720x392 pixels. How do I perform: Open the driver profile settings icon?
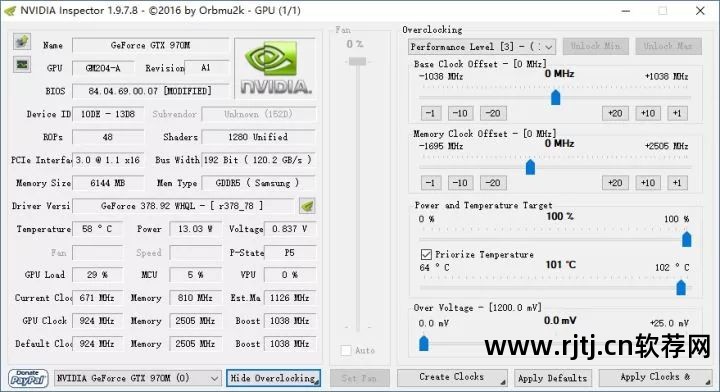point(307,206)
